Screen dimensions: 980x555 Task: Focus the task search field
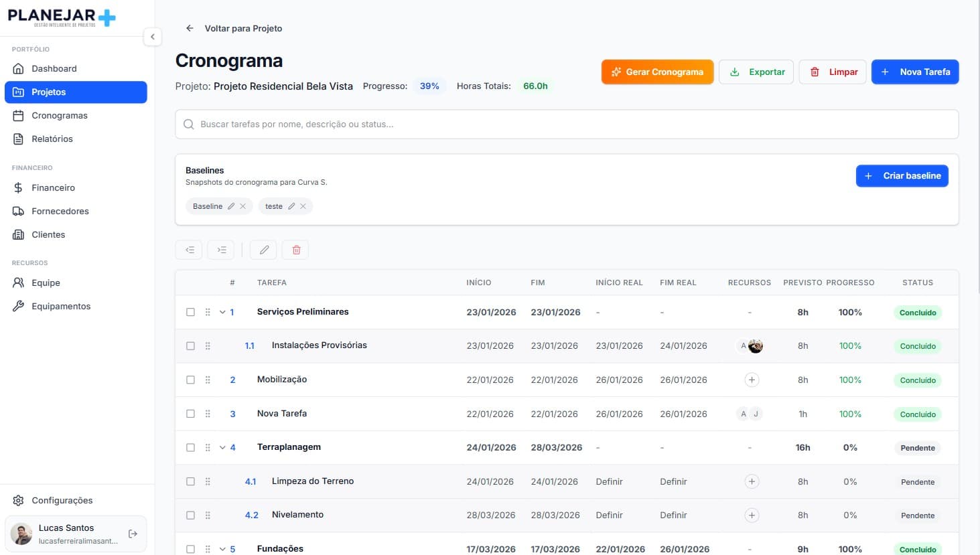[x=567, y=124]
